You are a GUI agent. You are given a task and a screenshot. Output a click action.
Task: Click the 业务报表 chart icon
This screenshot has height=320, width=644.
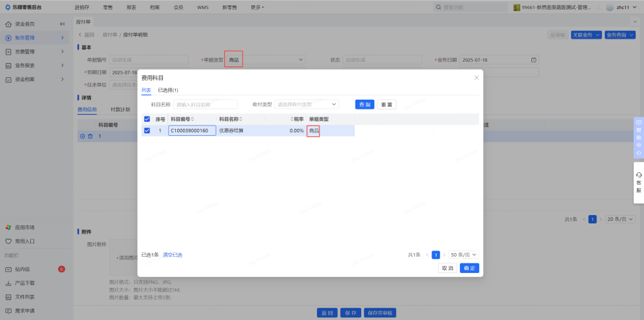(8, 66)
